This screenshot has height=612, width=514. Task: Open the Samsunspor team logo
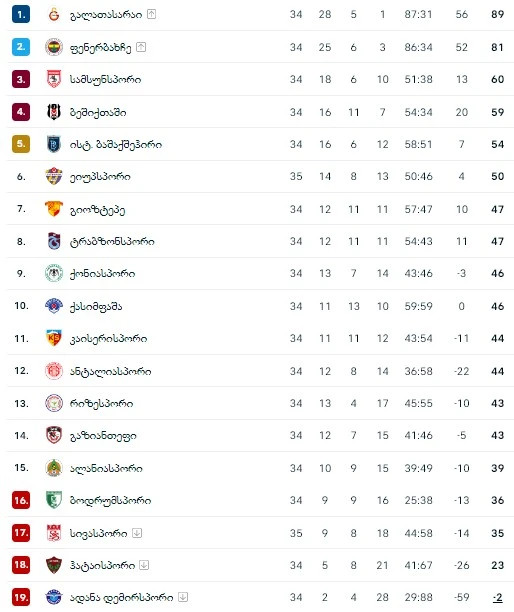point(54,79)
